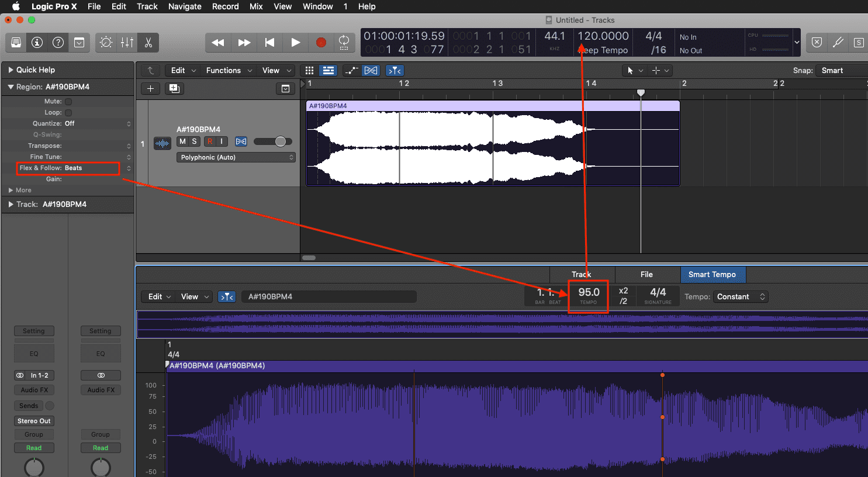Click 95.0 tempo field in editor
Image resolution: width=868 pixels, height=477 pixels.
(x=589, y=293)
